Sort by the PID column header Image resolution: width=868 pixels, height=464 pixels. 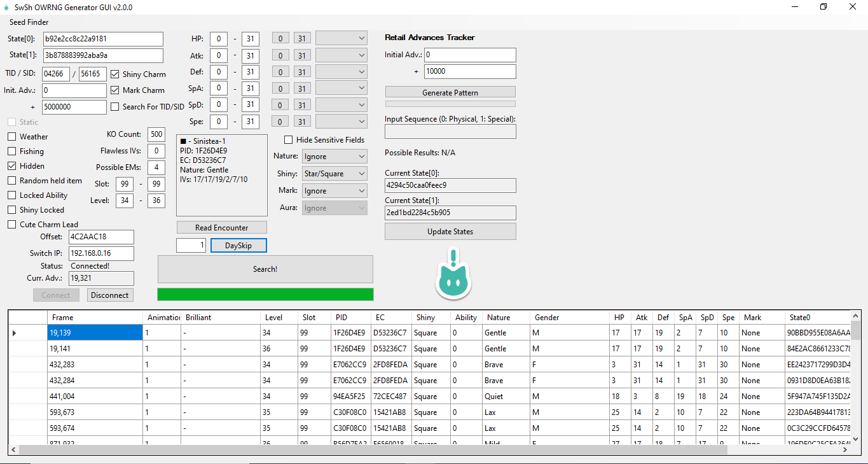[352, 318]
